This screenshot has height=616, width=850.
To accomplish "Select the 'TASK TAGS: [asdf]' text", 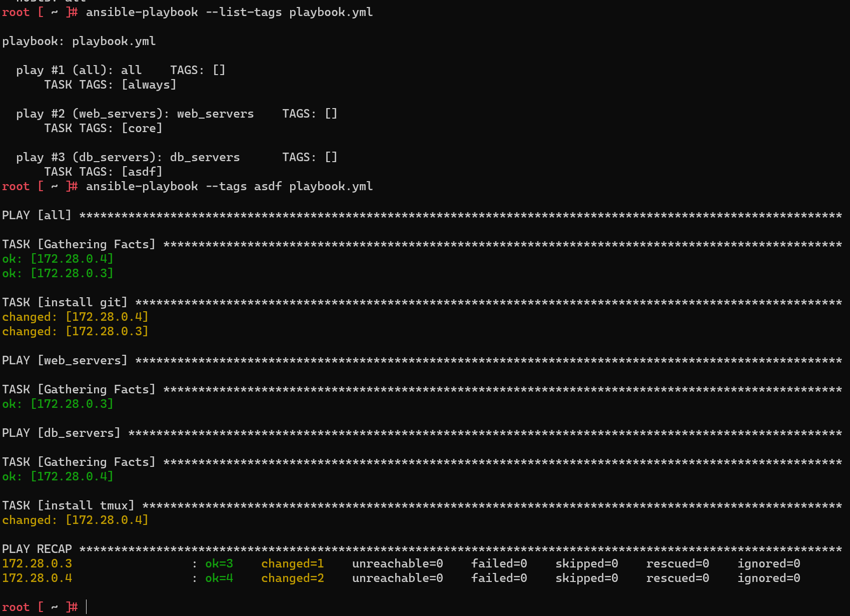I will pyautogui.click(x=103, y=172).
